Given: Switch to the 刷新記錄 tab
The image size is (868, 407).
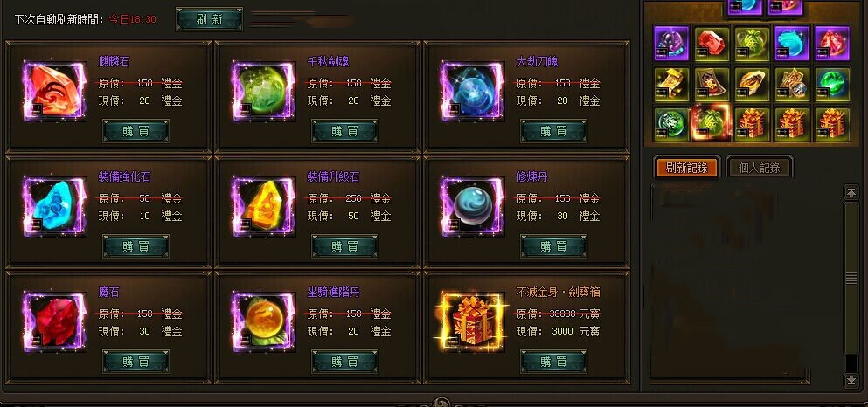Looking at the screenshot, I should 687,168.
